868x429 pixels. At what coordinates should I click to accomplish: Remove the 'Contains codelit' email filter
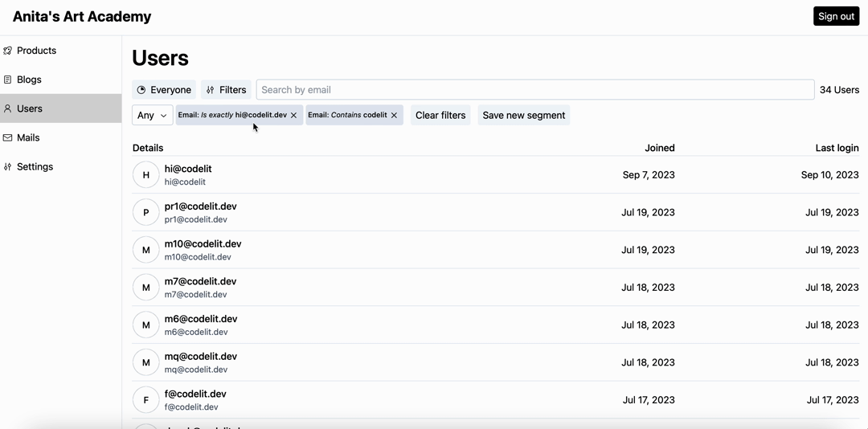tap(394, 116)
